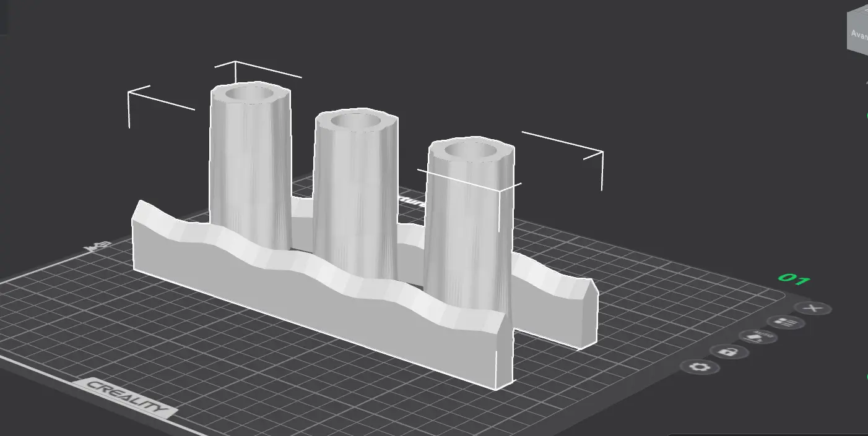Click the hollow top of the left cylinder
Image resolution: width=868 pixels, height=436 pixels.
coord(250,95)
